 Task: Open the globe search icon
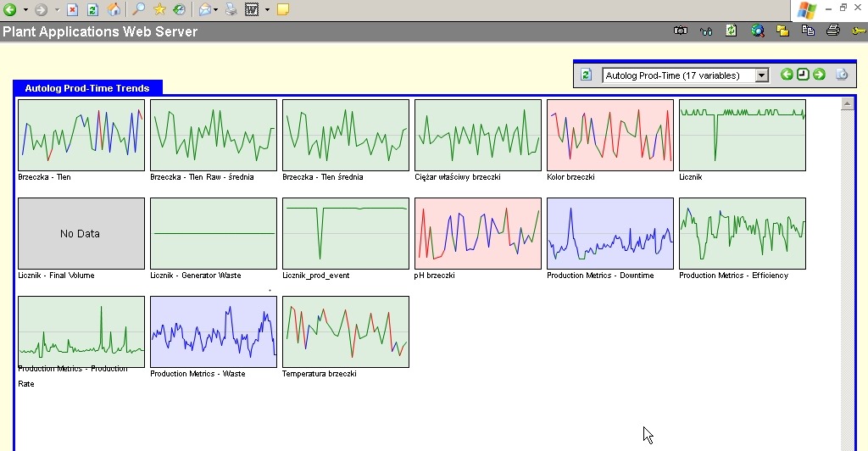click(757, 31)
